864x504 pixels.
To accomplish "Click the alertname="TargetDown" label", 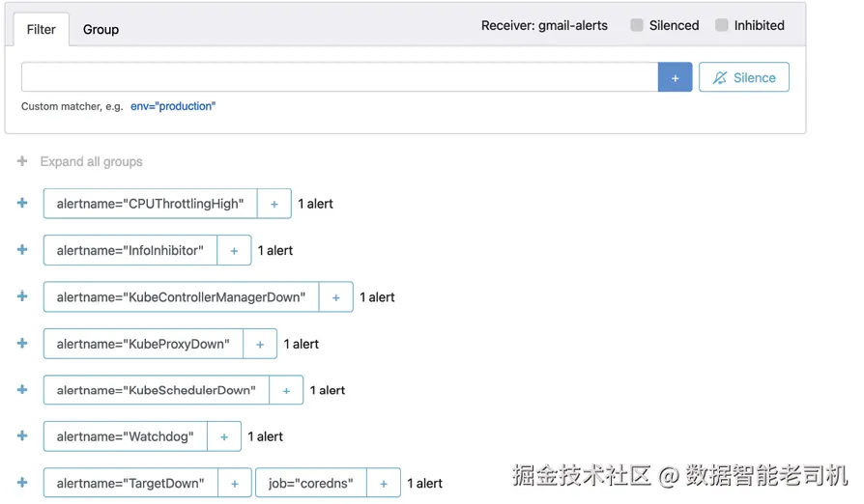I will click(x=130, y=483).
